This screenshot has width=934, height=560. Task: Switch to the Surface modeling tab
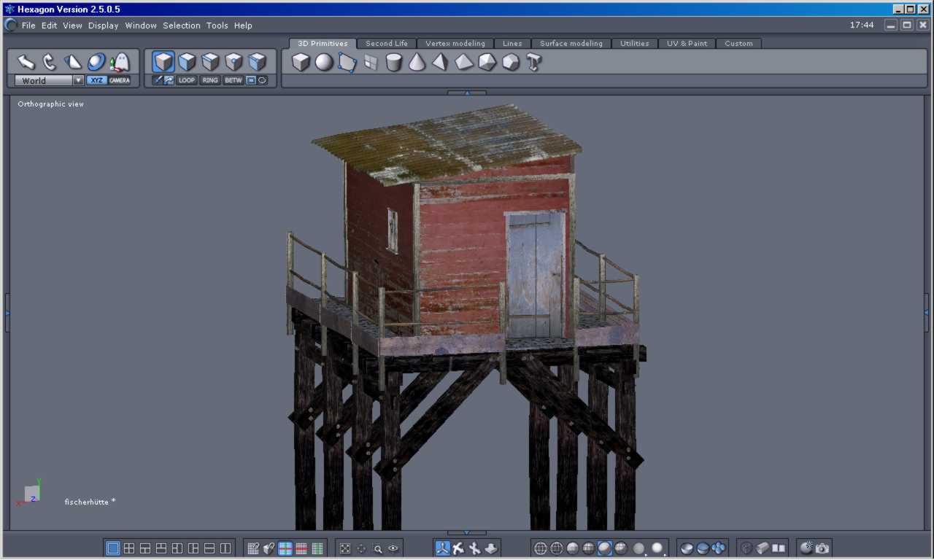pyautogui.click(x=571, y=44)
